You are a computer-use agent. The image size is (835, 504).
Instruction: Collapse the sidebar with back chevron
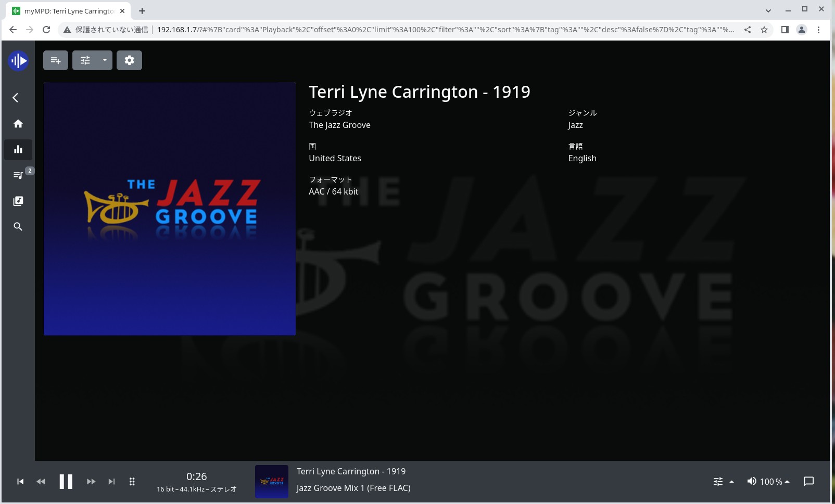[16, 98]
